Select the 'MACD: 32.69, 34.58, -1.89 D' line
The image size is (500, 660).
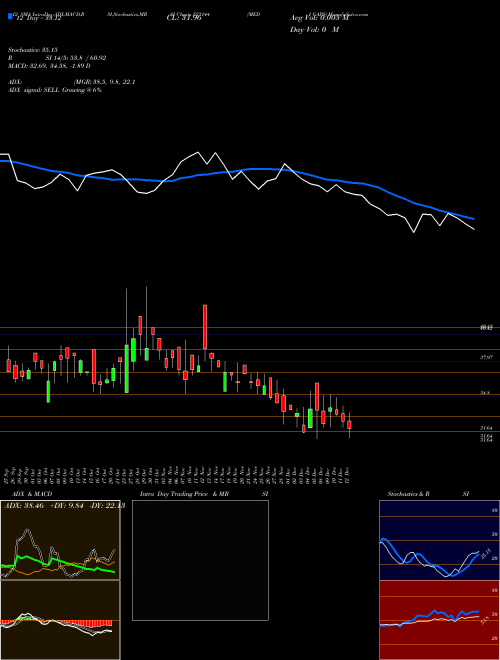(49, 66)
